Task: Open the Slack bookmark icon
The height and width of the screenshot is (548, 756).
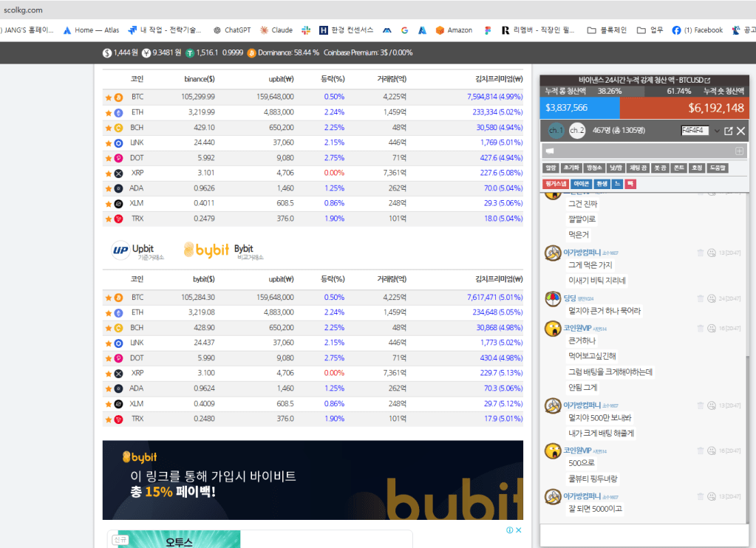Action: click(x=306, y=30)
